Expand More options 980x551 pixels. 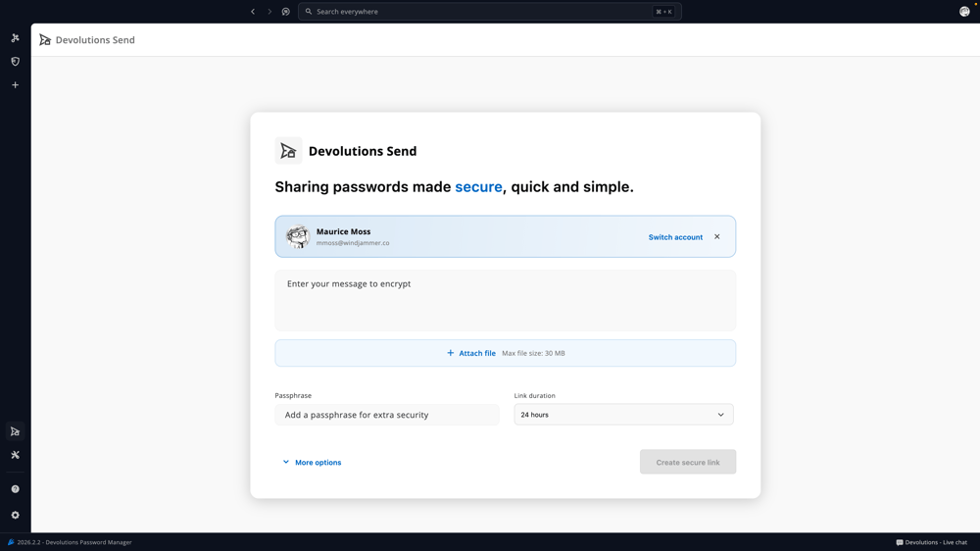(x=312, y=462)
